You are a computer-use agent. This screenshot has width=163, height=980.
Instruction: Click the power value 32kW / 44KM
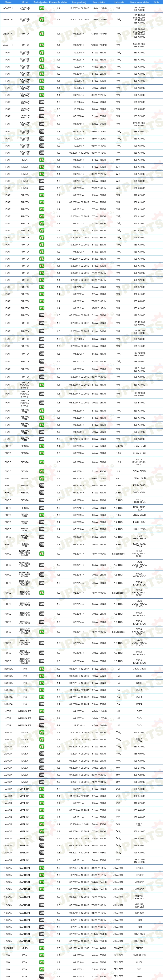[x=99, y=948]
